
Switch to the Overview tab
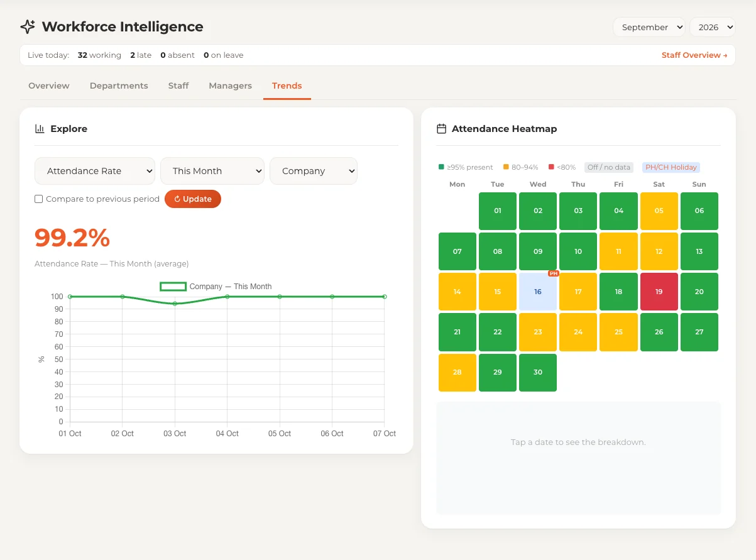pyautogui.click(x=49, y=86)
